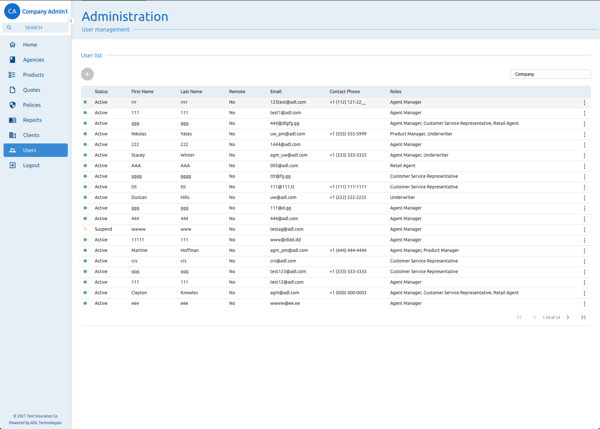
Task: Click the Policies shield icon
Action: (x=13, y=105)
